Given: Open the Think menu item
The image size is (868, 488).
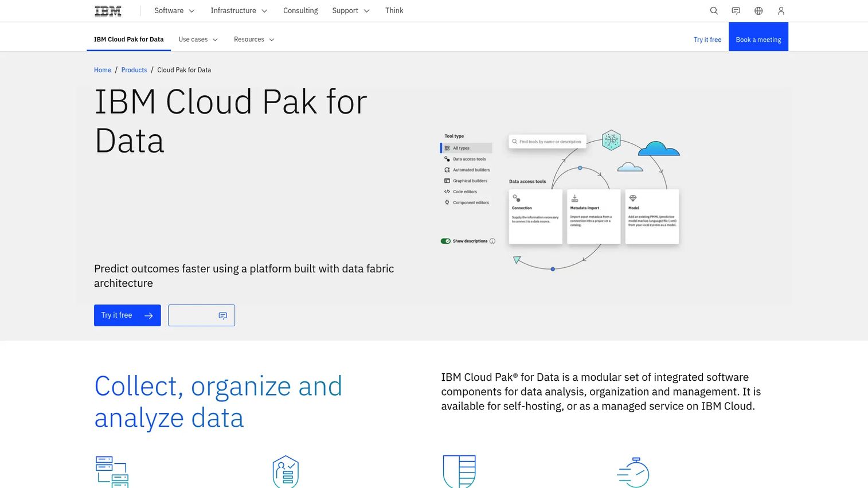Looking at the screenshot, I should coord(394,11).
